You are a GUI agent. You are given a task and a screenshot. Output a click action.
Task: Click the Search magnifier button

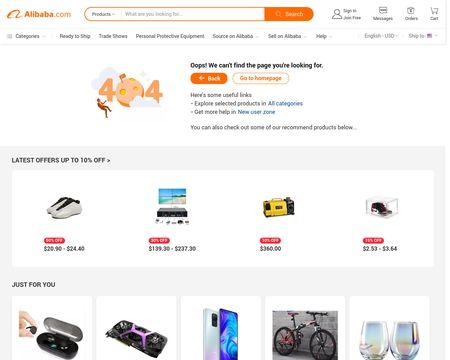pos(289,14)
